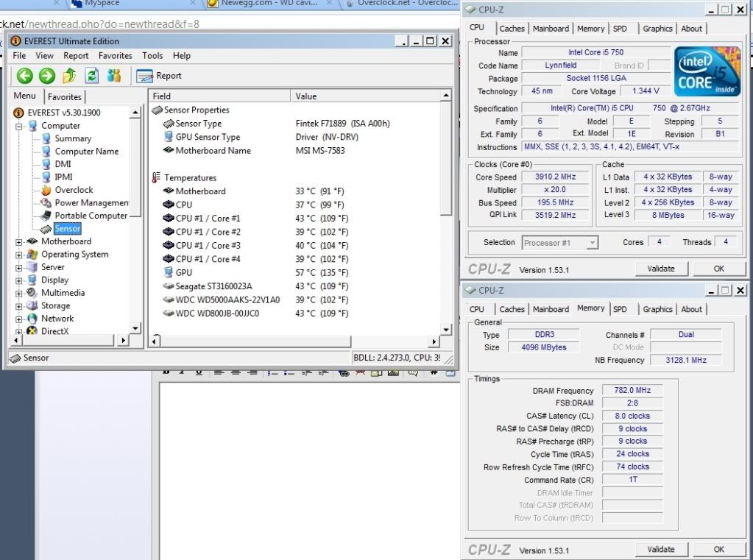
Task: Open the Tools menu in EVEREST
Action: (152, 55)
